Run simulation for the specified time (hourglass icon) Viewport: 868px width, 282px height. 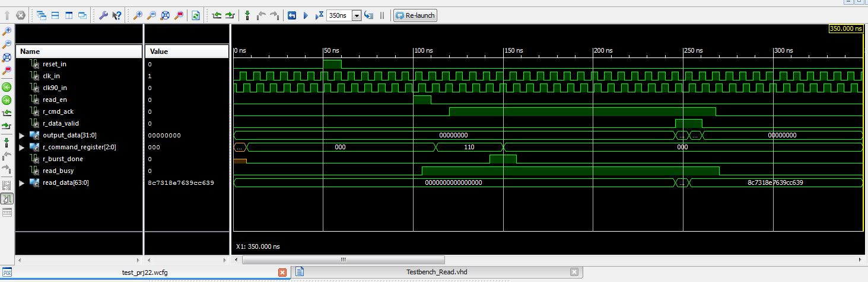pos(319,15)
